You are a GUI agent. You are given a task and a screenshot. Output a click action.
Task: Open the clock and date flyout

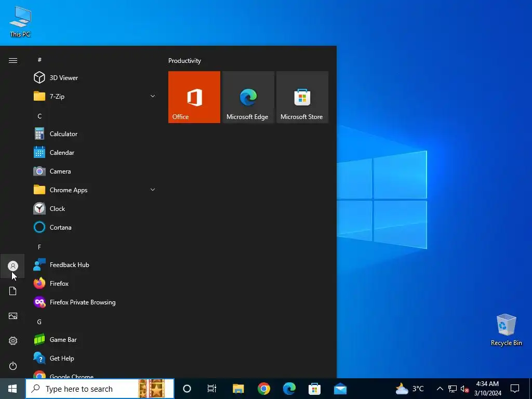pos(487,389)
